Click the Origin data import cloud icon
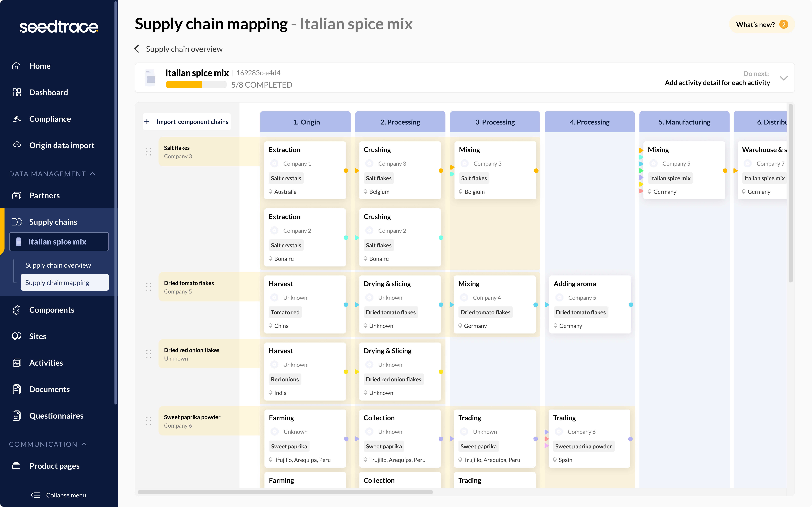Screen dimensions: 812x507 click(16, 145)
